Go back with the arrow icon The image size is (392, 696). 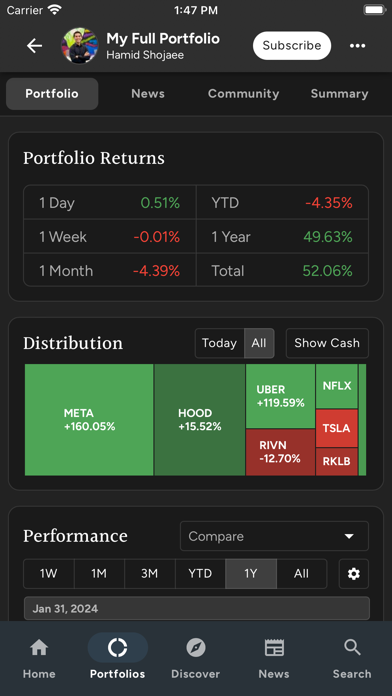pos(34,46)
